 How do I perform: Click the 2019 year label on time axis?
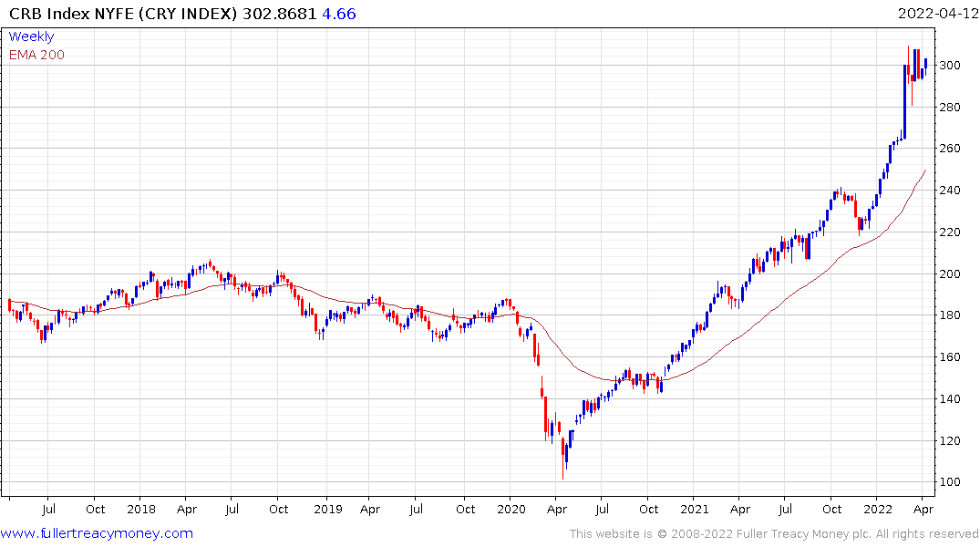click(x=328, y=510)
